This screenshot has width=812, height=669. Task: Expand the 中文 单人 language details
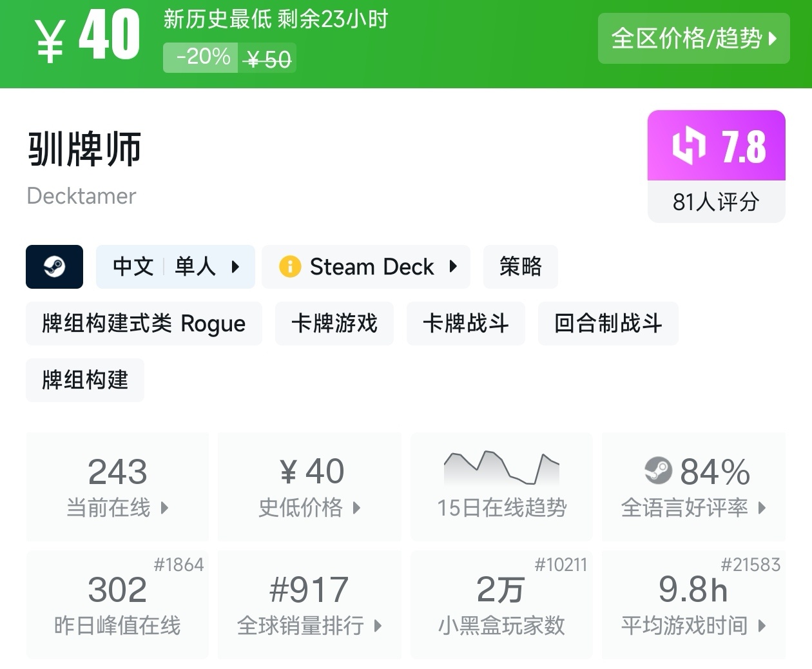(175, 267)
